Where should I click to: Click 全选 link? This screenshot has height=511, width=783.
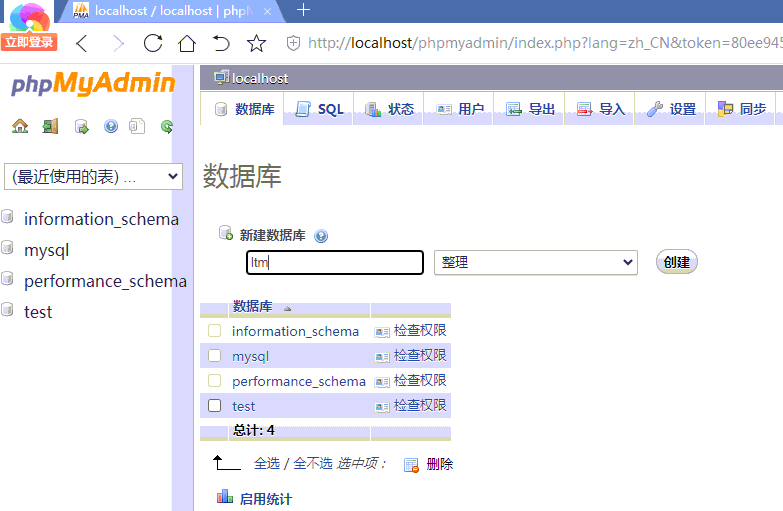[x=267, y=464]
